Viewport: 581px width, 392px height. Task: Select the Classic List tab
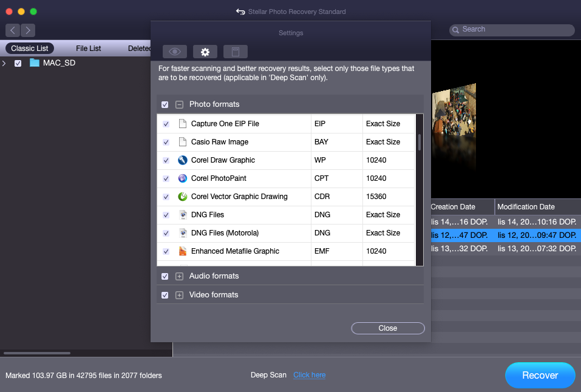[x=30, y=49]
